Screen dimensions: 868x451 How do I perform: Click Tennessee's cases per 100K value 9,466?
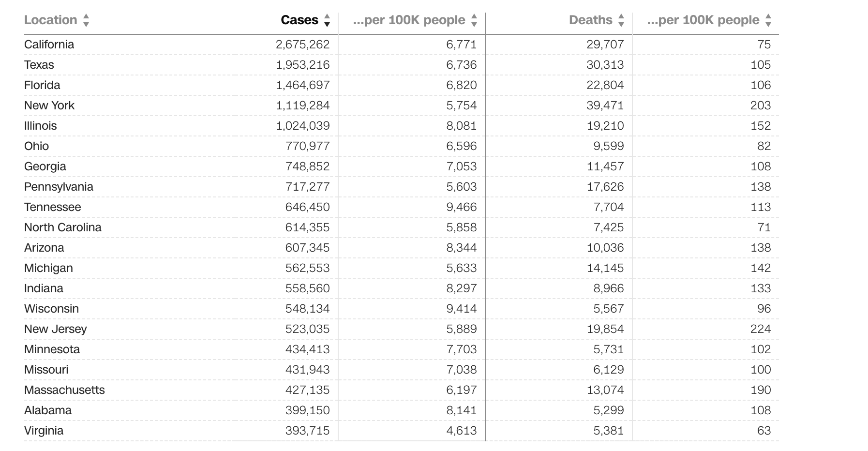461,207
